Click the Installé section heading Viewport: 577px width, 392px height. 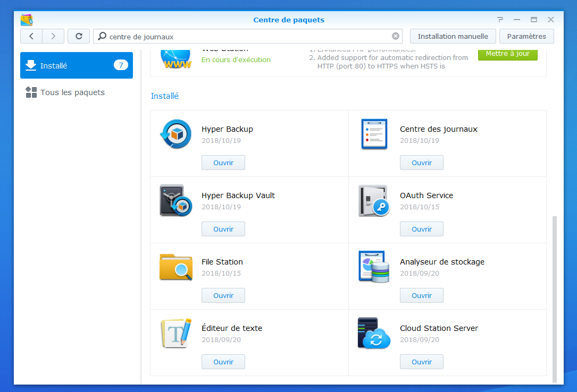click(164, 96)
